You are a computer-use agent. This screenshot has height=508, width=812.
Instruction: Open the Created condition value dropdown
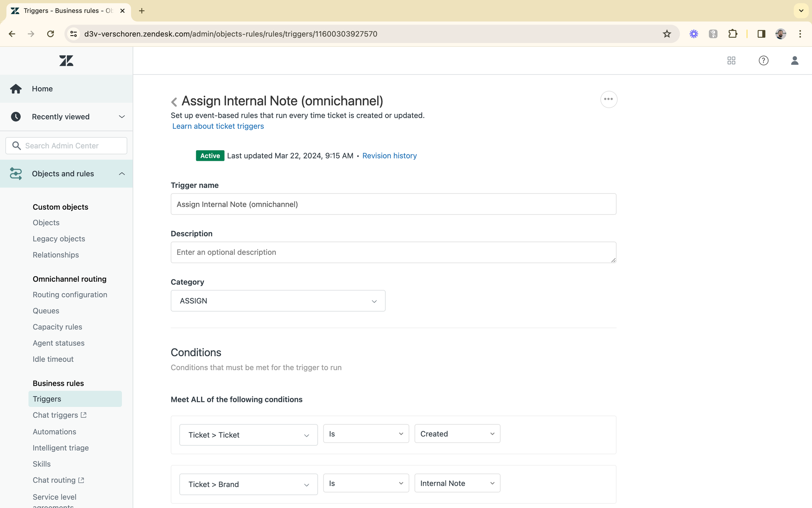457,433
